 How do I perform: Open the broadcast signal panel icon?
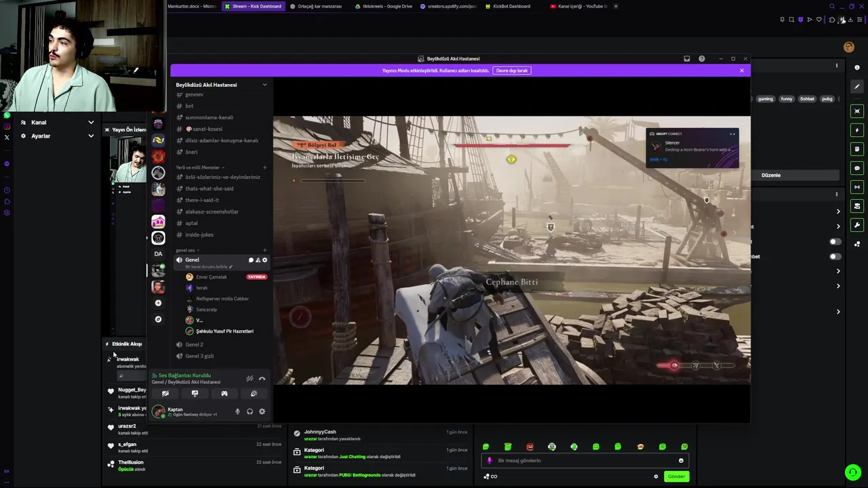click(x=857, y=187)
